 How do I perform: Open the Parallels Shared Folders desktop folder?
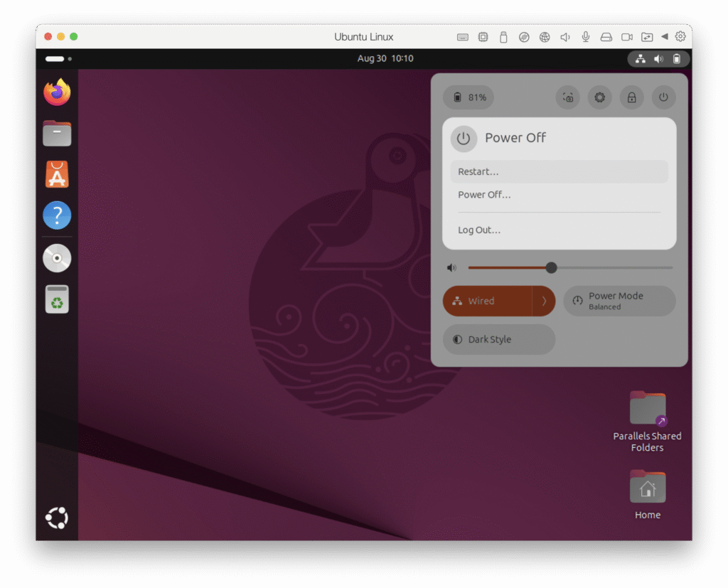tap(647, 422)
